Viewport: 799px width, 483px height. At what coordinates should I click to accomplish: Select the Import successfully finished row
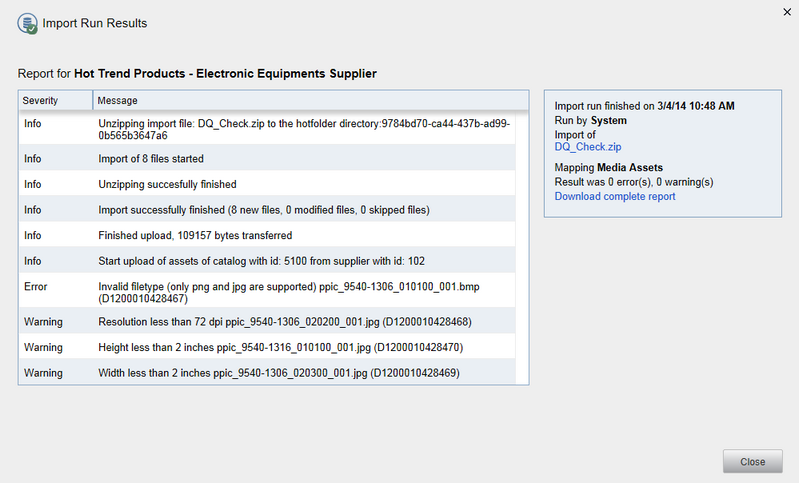(267, 210)
